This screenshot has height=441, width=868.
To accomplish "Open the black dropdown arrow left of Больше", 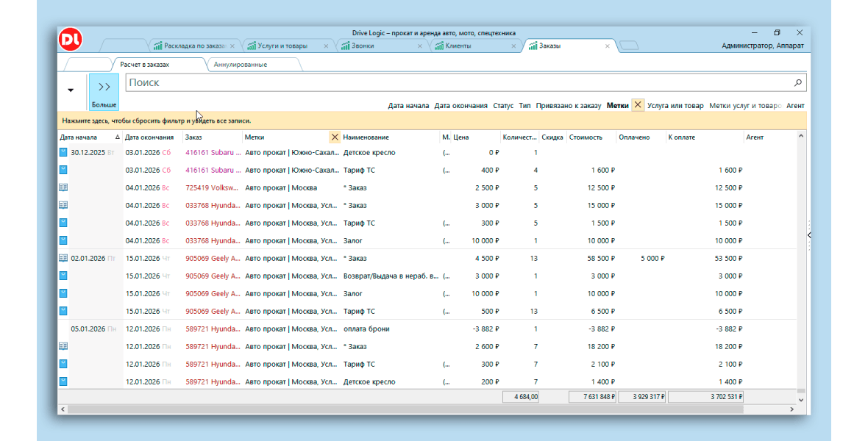I will (x=71, y=90).
